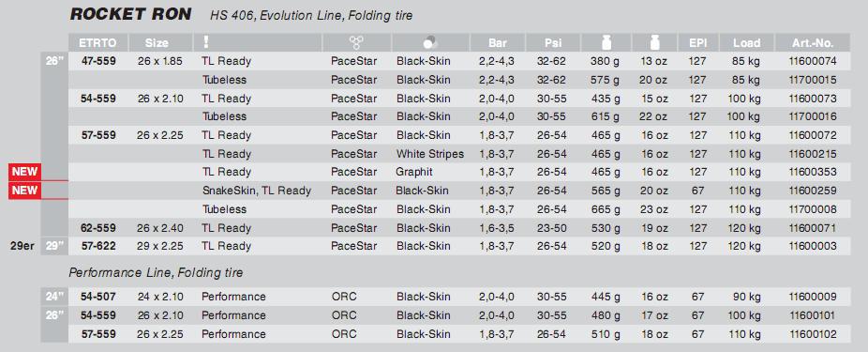Click the Load column header
Screen dimensions: 868x352
point(746,42)
